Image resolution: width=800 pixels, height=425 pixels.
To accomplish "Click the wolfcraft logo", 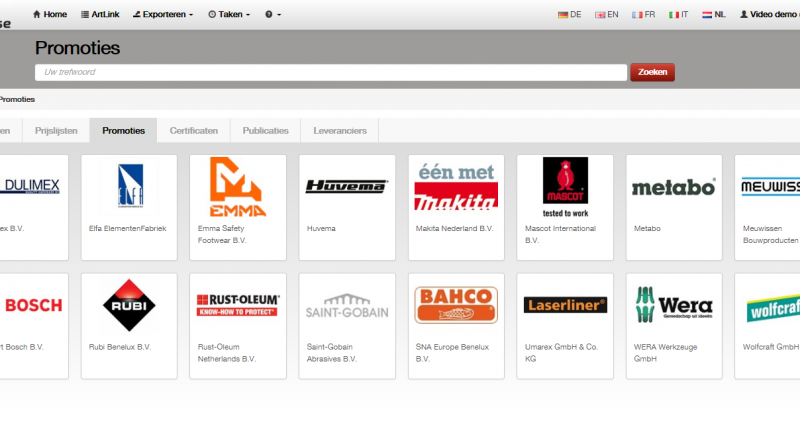I will [773, 307].
